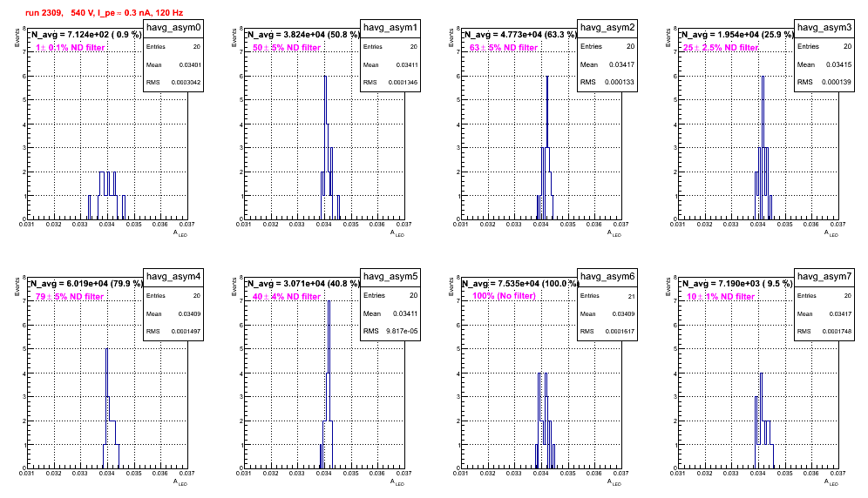Click A_LED axis label under havg_asym7 plot
Viewport: 868px width, 498px height.
click(x=831, y=482)
